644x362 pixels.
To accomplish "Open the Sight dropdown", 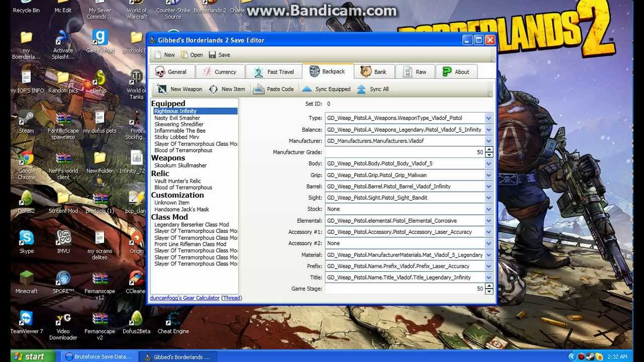I will point(488,198).
